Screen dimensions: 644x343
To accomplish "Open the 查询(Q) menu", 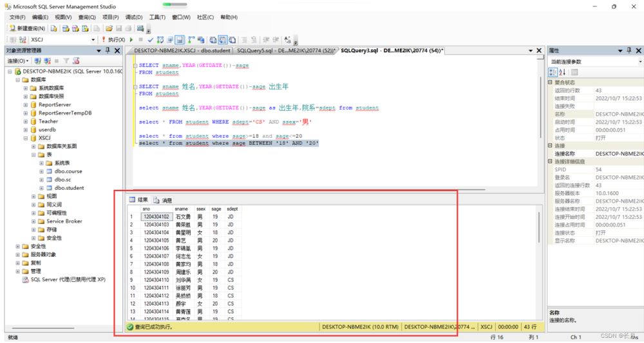I will [x=87, y=17].
